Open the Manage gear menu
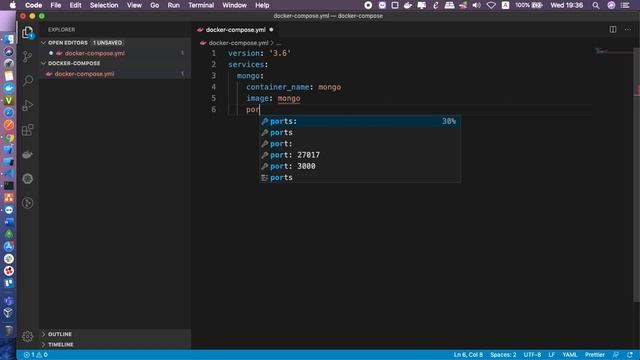The height and width of the screenshot is (360, 640). pyautogui.click(x=28, y=336)
